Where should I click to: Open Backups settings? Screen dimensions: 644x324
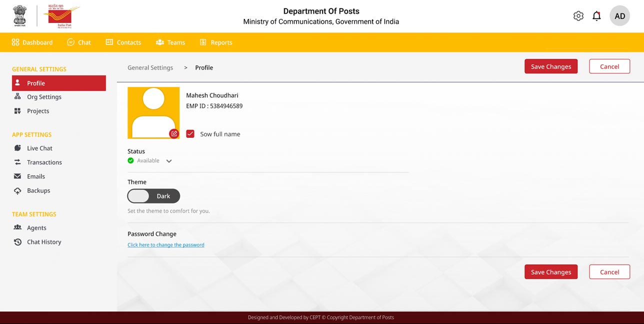(x=38, y=191)
